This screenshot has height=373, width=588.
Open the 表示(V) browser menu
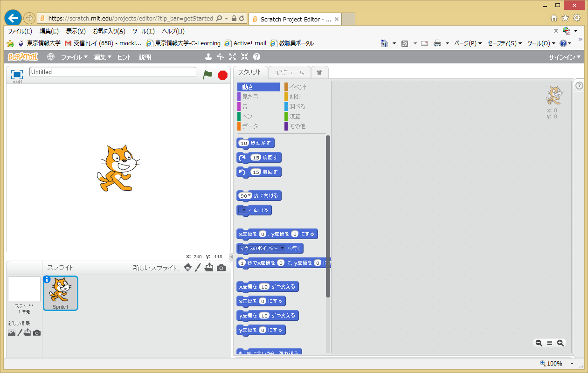click(x=76, y=31)
